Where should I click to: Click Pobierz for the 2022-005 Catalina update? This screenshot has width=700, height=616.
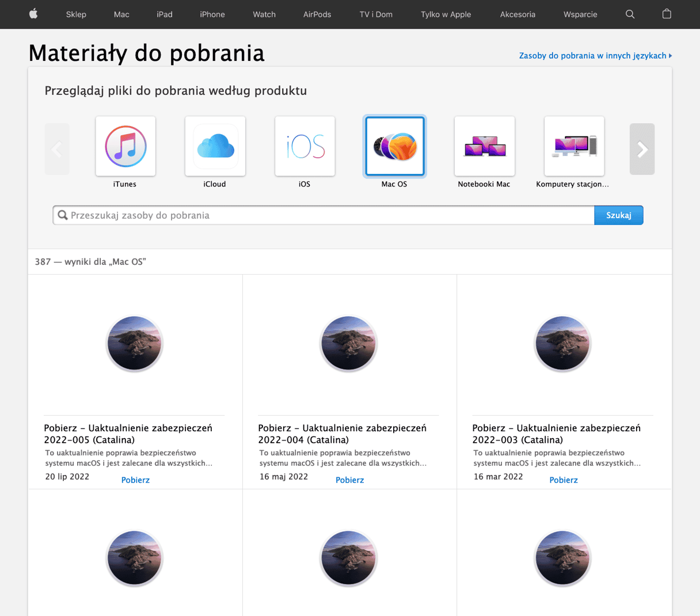point(135,480)
